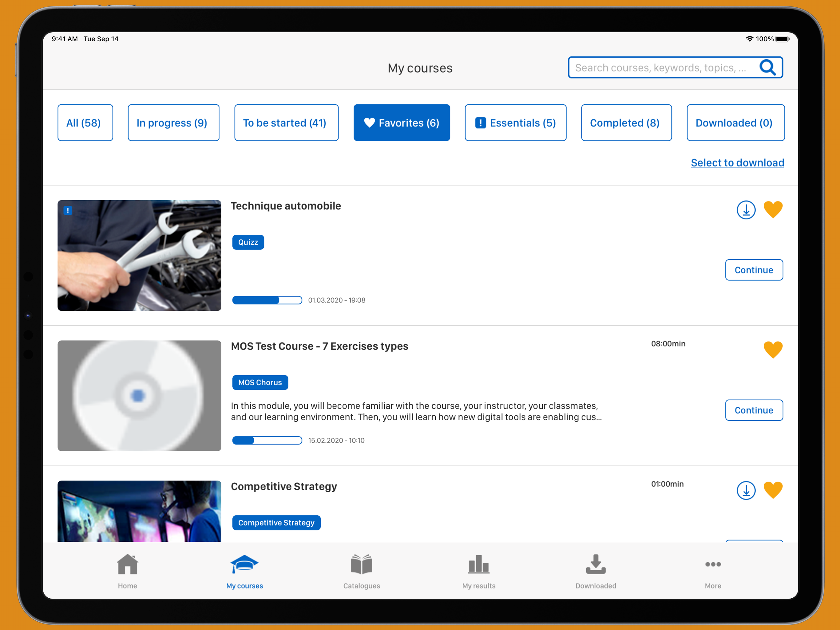Unfavorite MOS Test Course with heart icon
The height and width of the screenshot is (630, 840).
point(773,350)
